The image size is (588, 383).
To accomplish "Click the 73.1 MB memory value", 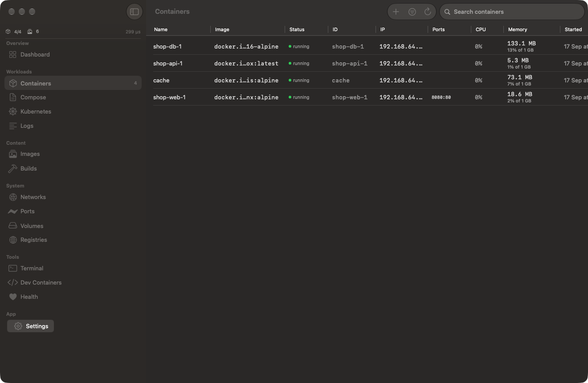I will click(x=520, y=77).
